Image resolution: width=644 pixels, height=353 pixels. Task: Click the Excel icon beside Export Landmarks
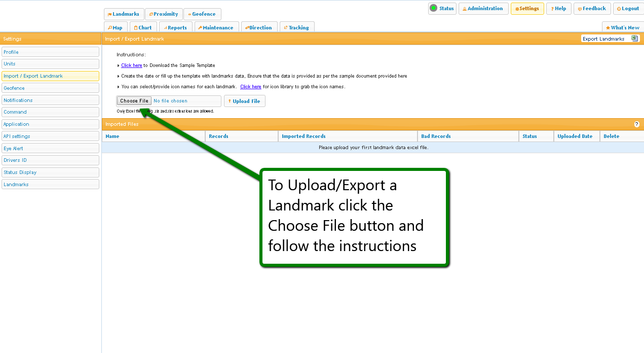[634, 39]
